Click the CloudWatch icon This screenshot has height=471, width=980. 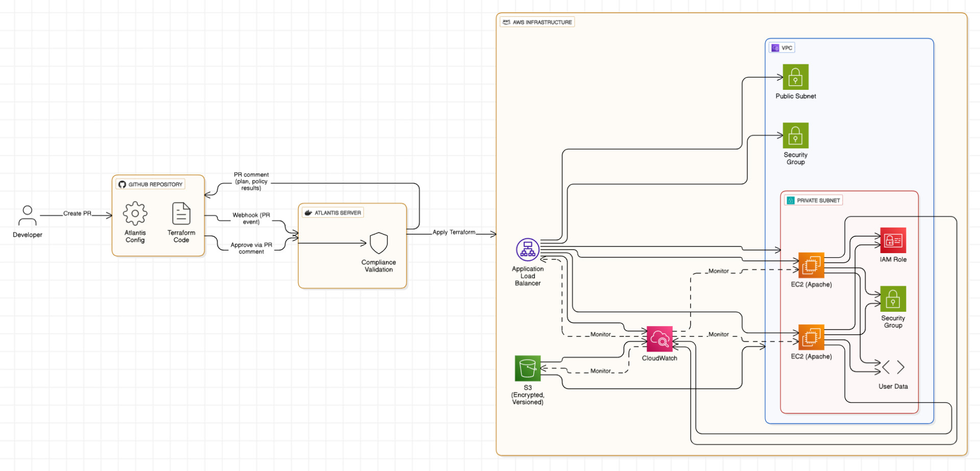click(659, 339)
